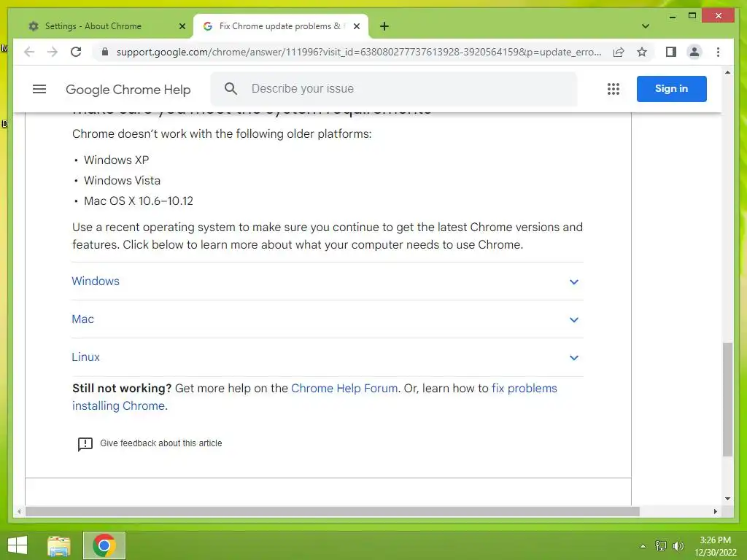Screen dimensions: 747x560
Task: Click the horizontal scrollbar thumb
Action: 333,511
